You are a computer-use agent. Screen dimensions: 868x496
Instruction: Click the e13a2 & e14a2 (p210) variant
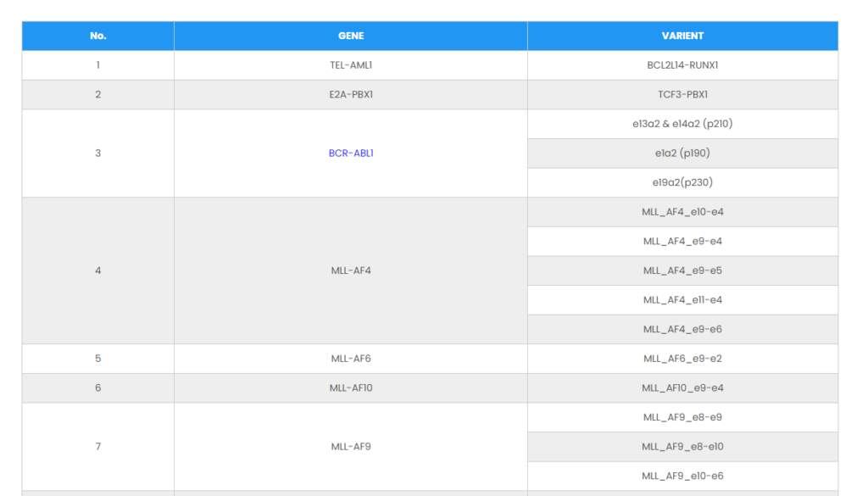[682, 124]
